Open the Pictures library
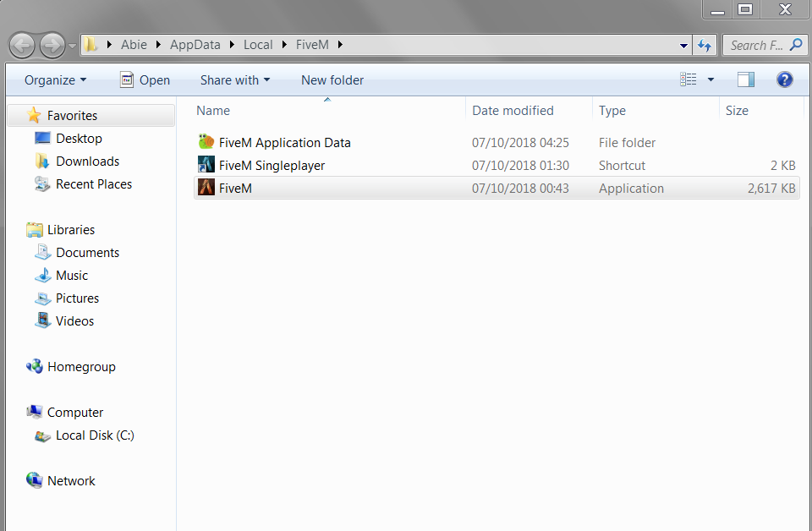This screenshot has height=531, width=812. [77, 298]
